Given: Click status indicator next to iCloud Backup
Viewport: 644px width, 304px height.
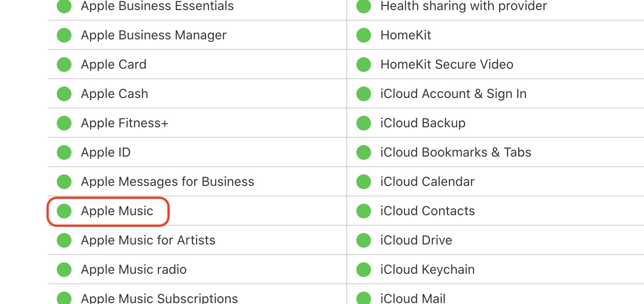Looking at the screenshot, I should (x=364, y=123).
